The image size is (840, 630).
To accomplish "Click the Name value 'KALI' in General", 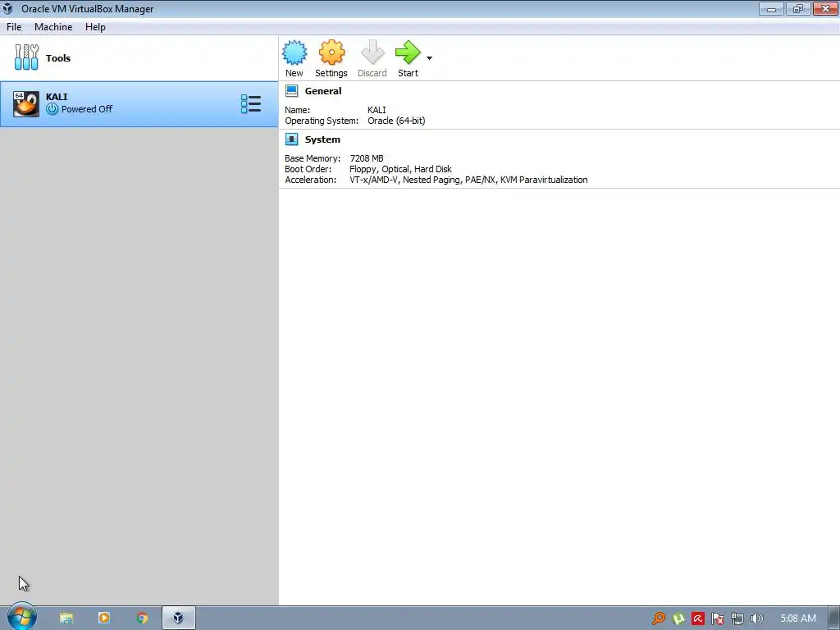I will (x=377, y=110).
